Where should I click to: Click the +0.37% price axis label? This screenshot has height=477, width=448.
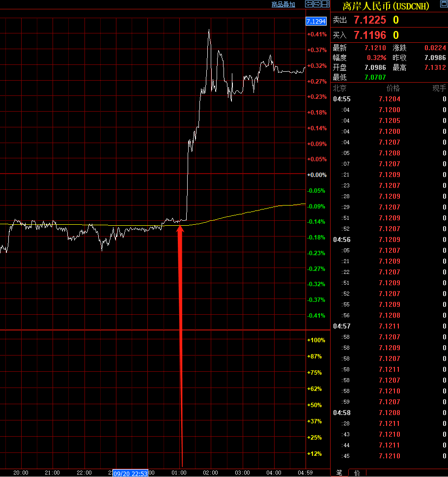click(317, 50)
